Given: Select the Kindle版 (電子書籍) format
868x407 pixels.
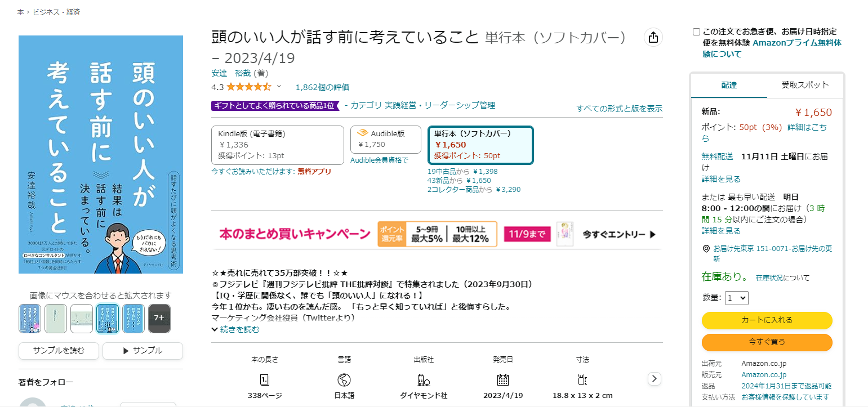Looking at the screenshot, I should tap(278, 145).
